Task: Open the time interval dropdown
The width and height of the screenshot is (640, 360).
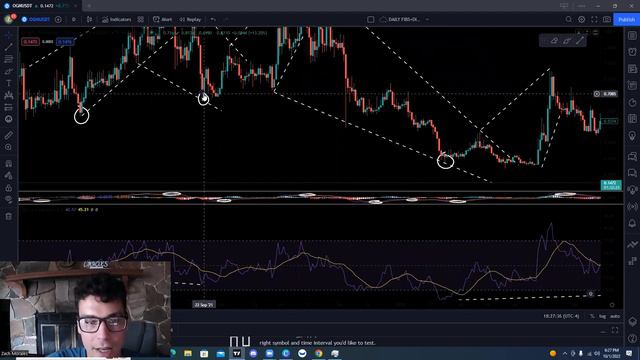Action: 74,19
